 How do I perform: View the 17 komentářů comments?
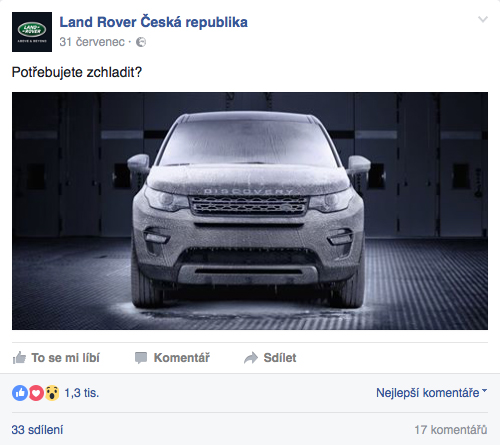(451, 430)
